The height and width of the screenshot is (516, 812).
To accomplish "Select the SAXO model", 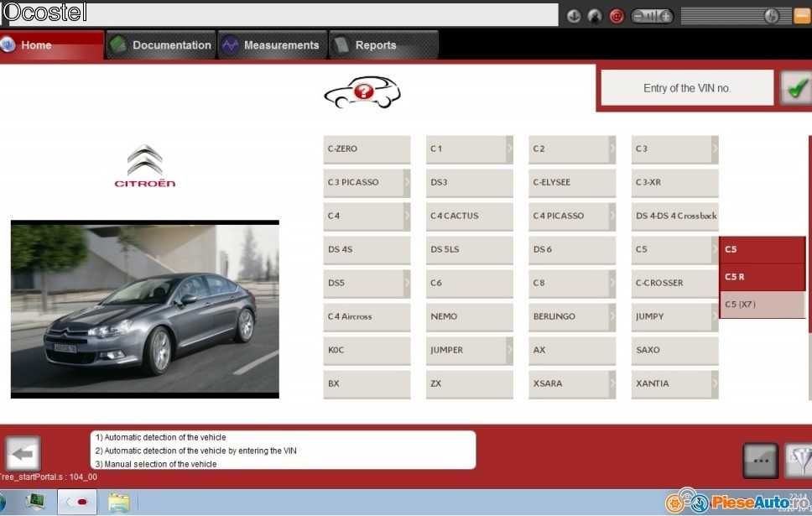I will [x=674, y=351].
